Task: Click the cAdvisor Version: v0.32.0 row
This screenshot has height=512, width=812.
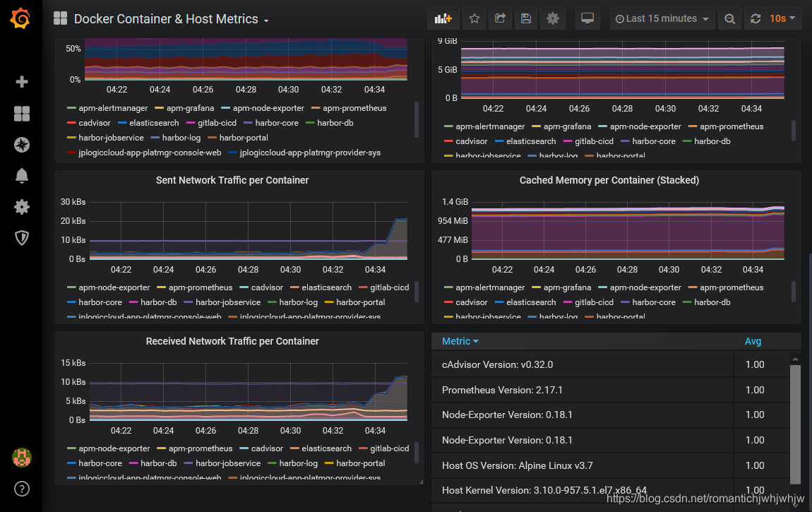Action: (x=610, y=364)
